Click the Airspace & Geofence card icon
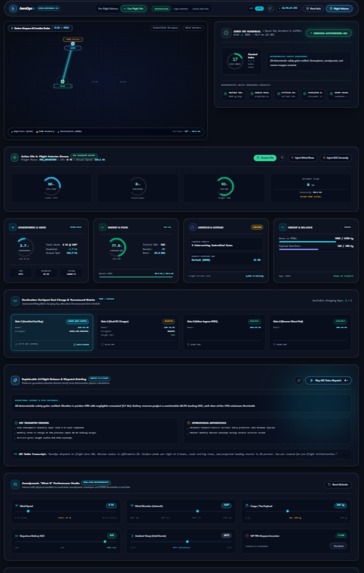Screen dimensions: 364x573 pyautogui.click(x=193, y=227)
